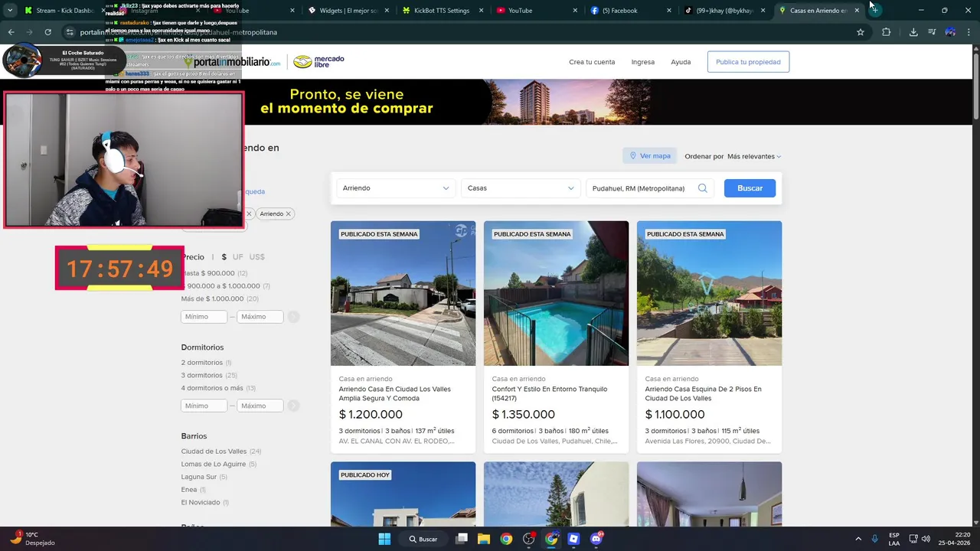Image resolution: width=980 pixels, height=551 pixels.
Task: Open the $ 1.100.000 listing photo
Action: (709, 293)
